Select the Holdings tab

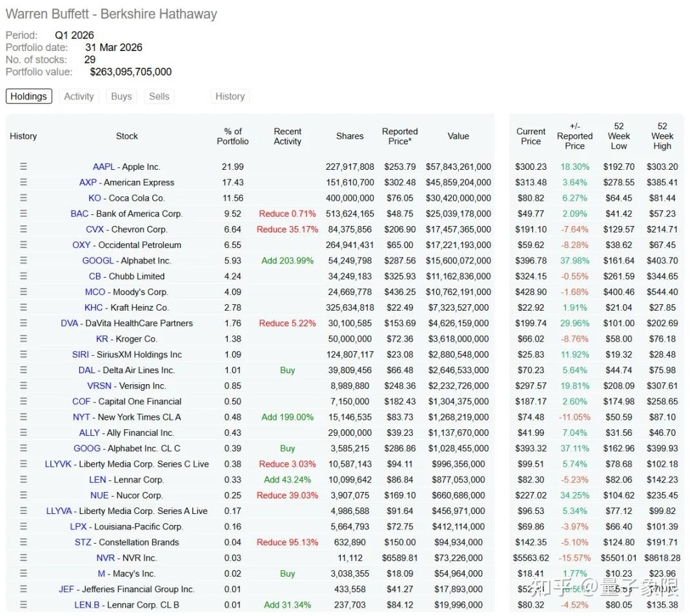29,96
